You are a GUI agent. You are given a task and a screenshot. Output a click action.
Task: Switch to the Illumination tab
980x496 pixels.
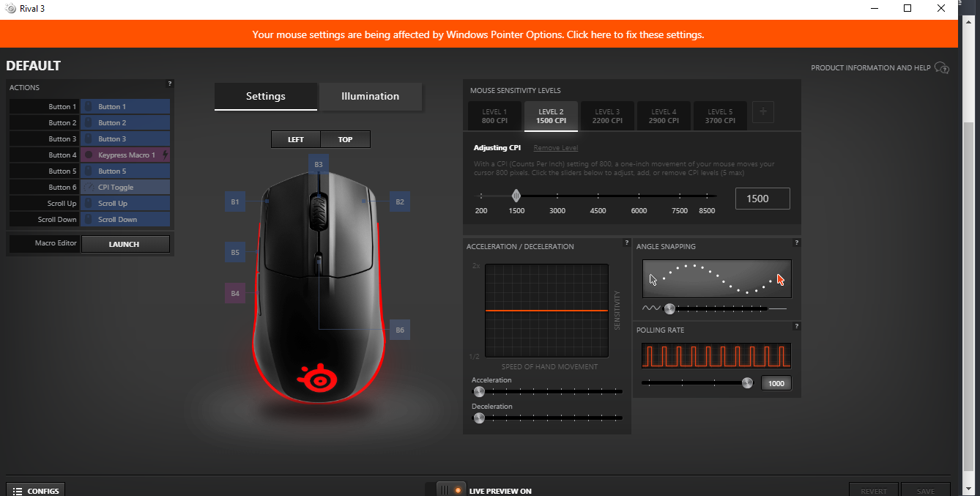(371, 96)
